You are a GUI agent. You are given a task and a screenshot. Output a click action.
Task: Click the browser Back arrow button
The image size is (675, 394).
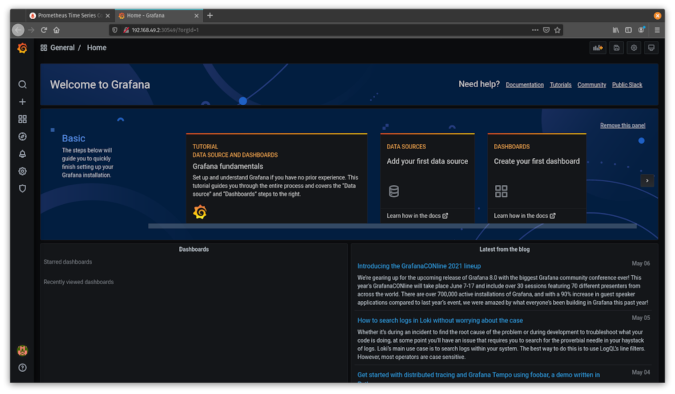coord(18,30)
